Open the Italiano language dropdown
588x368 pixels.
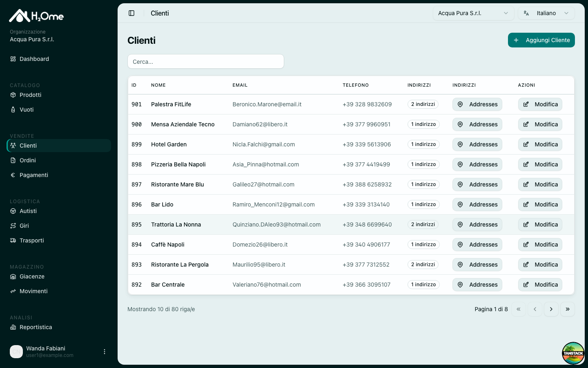[x=546, y=13]
